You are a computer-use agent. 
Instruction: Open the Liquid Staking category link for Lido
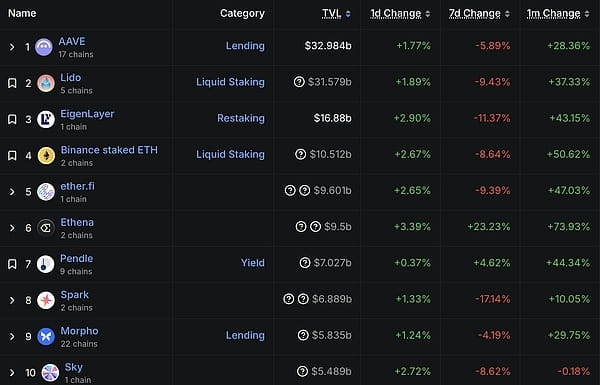[x=230, y=82]
